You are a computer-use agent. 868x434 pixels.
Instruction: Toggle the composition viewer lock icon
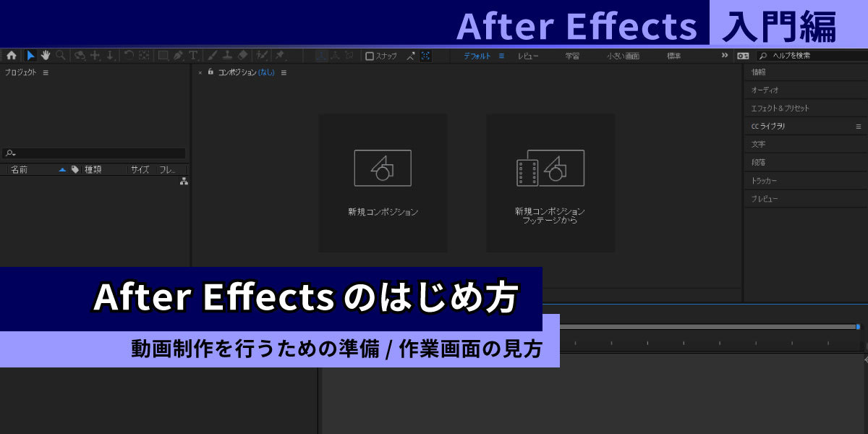[x=210, y=72]
